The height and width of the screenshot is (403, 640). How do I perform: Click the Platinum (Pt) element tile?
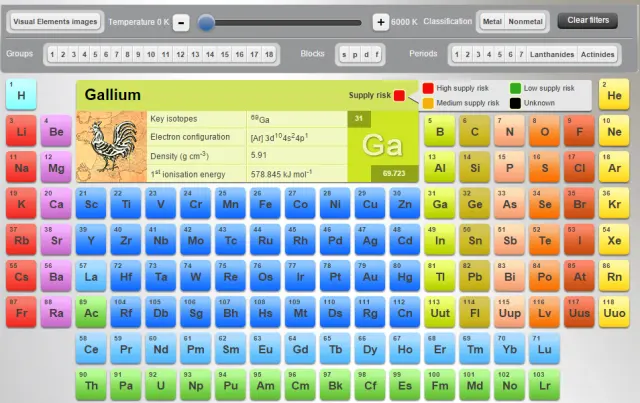click(335, 276)
